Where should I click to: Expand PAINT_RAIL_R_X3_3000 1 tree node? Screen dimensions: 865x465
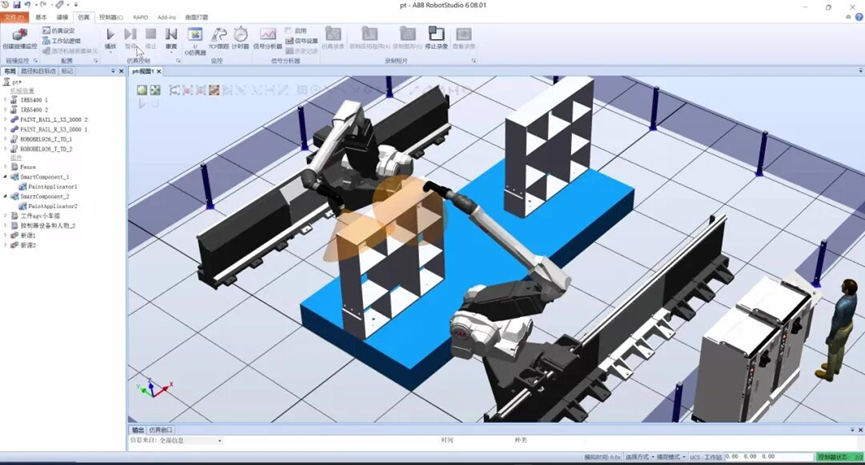pos(6,129)
